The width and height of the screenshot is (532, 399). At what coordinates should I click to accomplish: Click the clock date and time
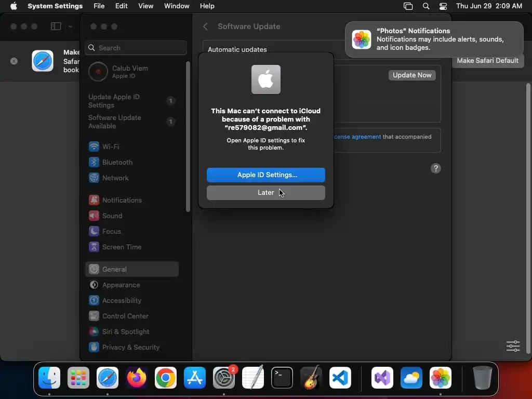[x=489, y=6]
